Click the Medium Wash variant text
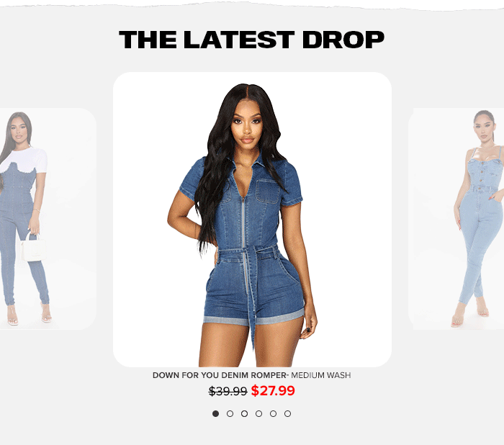 click(x=321, y=375)
